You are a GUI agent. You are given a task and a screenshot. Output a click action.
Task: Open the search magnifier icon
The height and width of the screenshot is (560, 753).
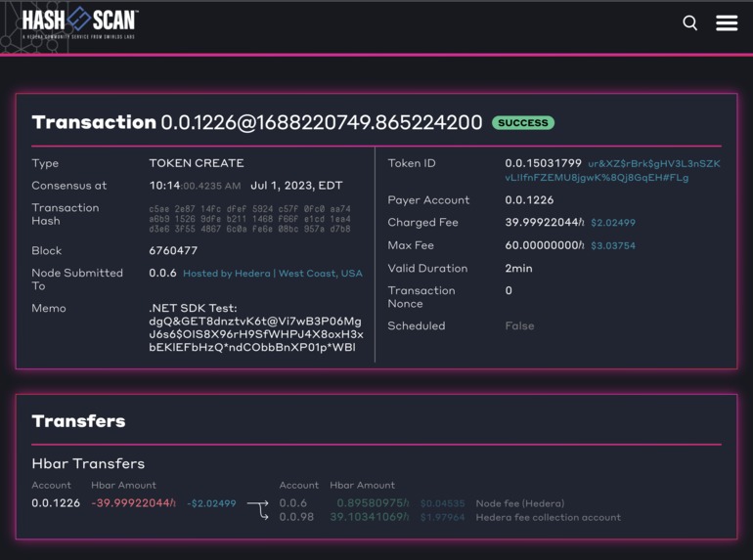tap(690, 22)
